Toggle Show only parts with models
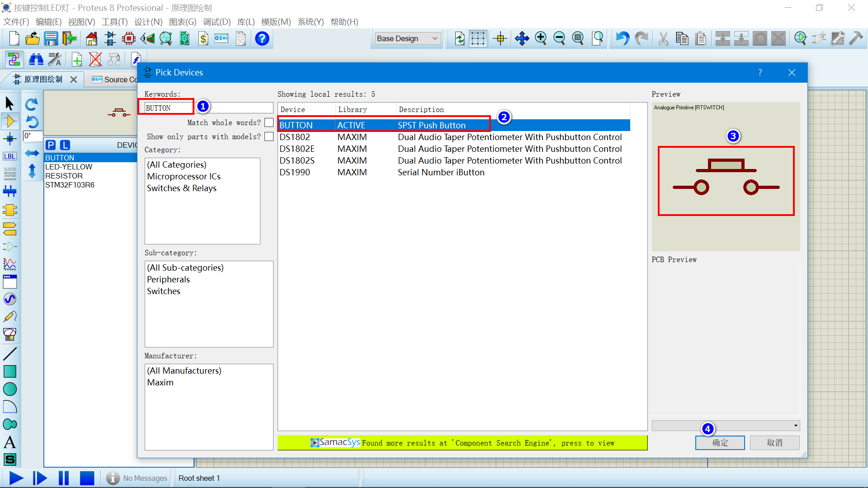This screenshot has height=488, width=868. coord(269,136)
